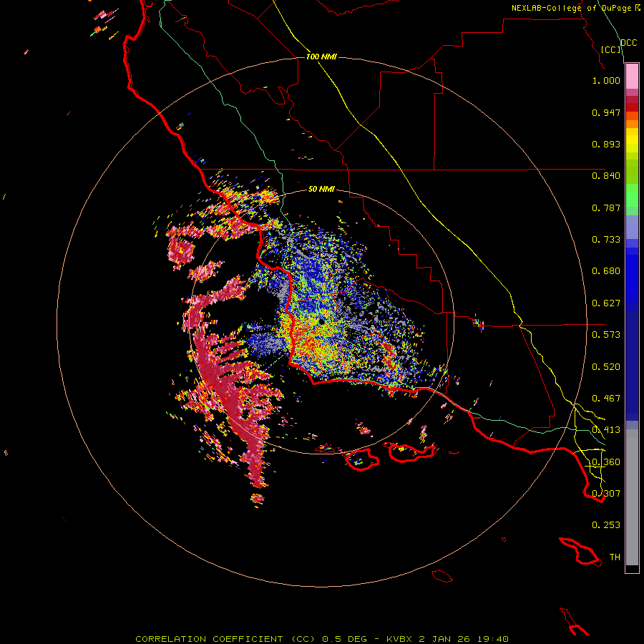Viewport: 644px width, 644px height.
Task: Click the NEXLAB-College of DuPage header text
Action: 572,8
